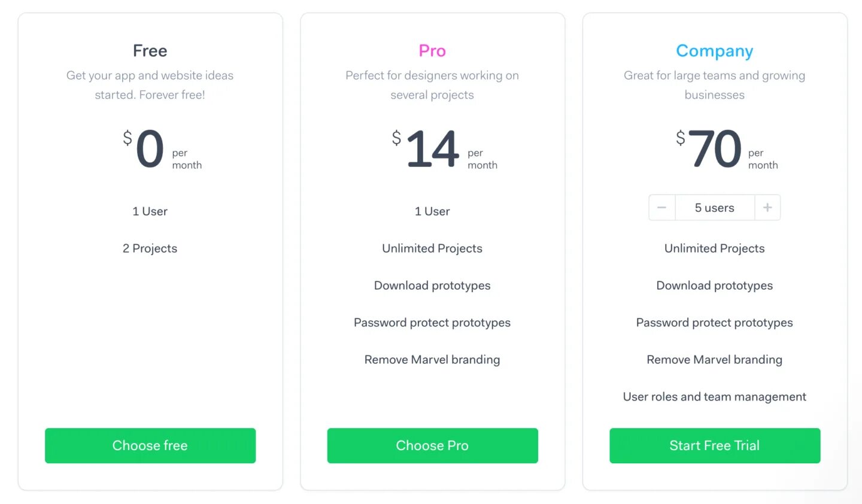Click the $14 per month price

coord(433,149)
